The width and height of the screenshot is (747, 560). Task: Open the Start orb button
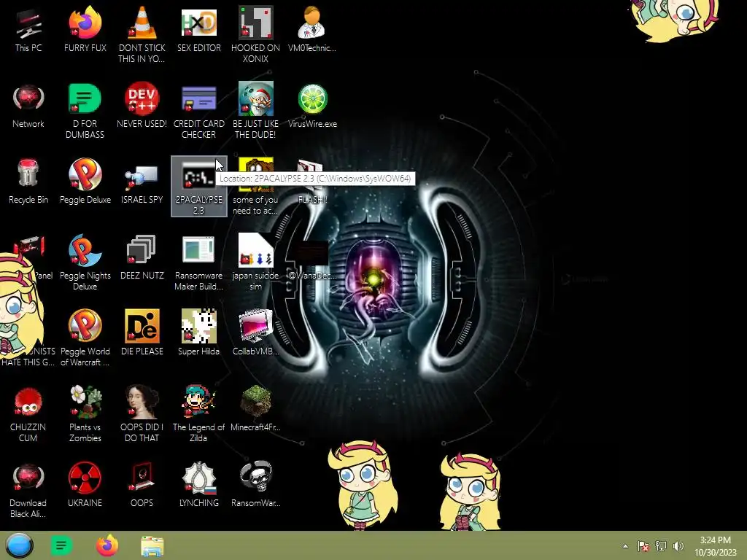click(x=19, y=545)
